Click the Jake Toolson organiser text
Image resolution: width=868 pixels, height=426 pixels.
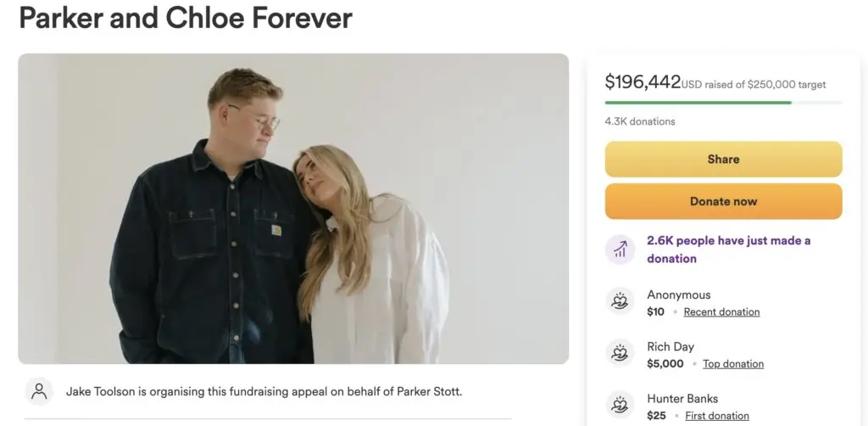point(264,391)
